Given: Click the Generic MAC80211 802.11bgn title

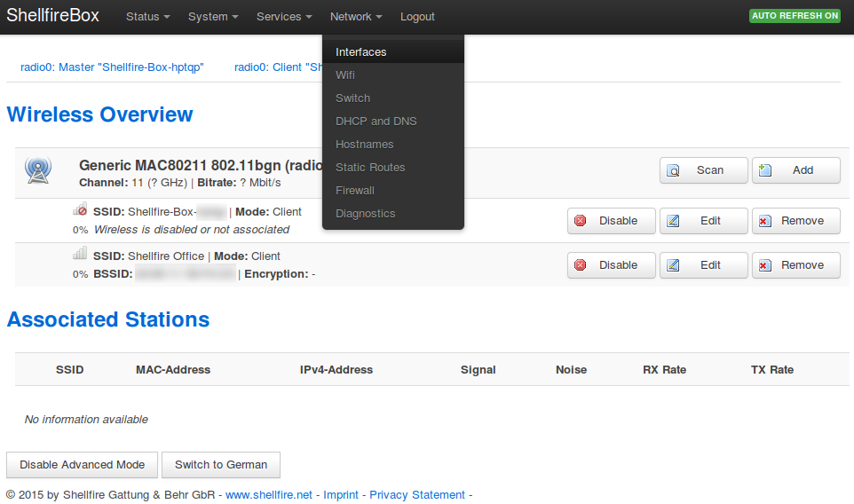Looking at the screenshot, I should [x=201, y=165].
